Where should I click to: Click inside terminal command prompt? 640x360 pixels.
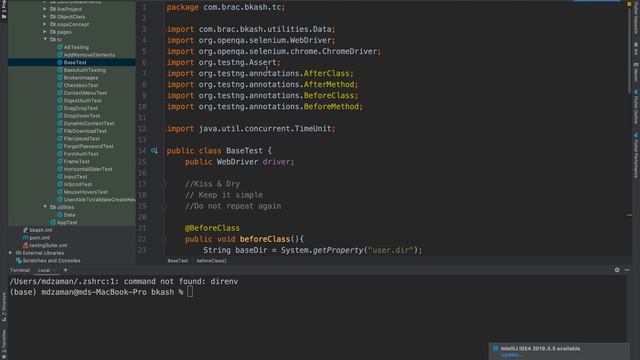coord(190,292)
